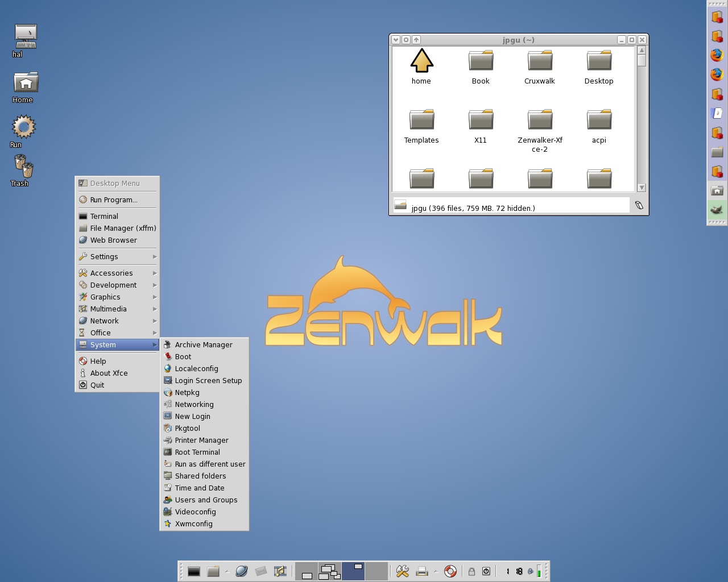Select Time and Date in the System submenu
This screenshot has height=582, width=728.
pos(199,488)
